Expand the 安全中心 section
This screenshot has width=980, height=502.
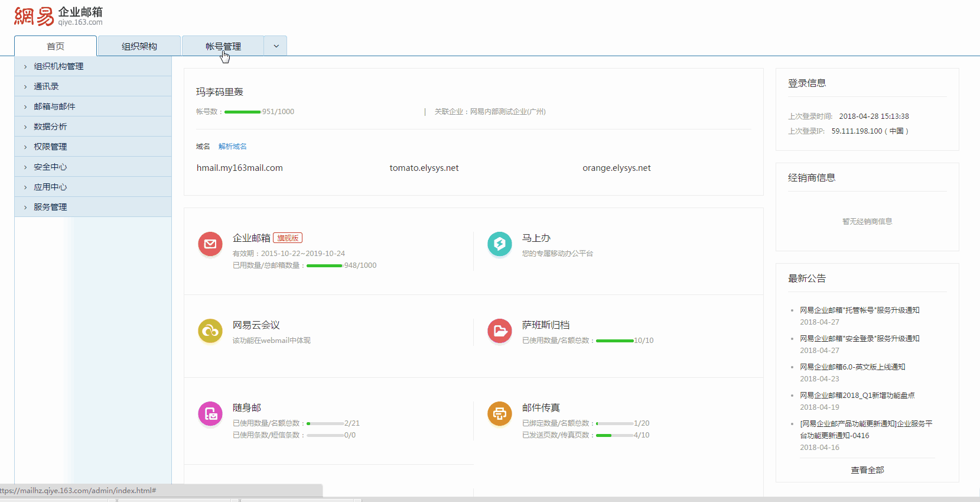click(x=93, y=167)
